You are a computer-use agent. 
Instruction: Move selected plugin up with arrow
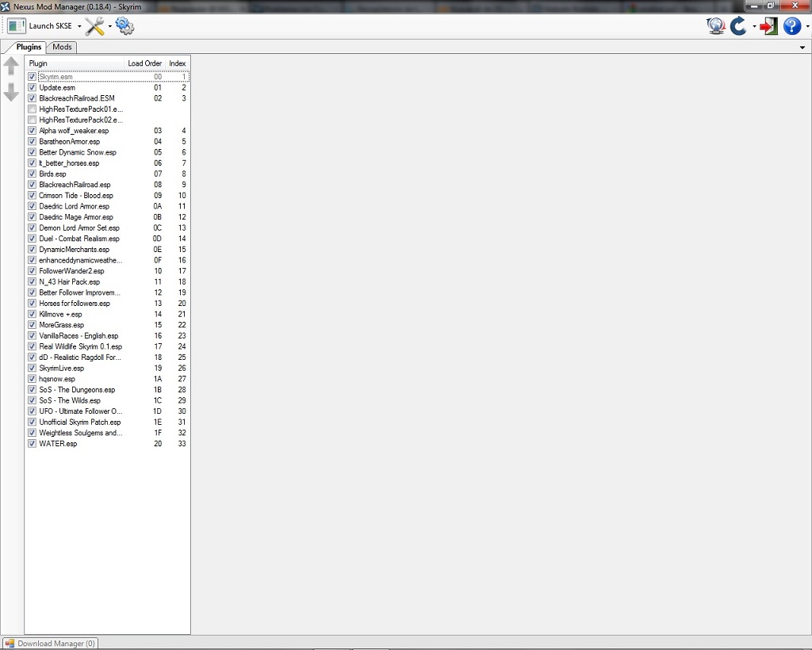11,67
